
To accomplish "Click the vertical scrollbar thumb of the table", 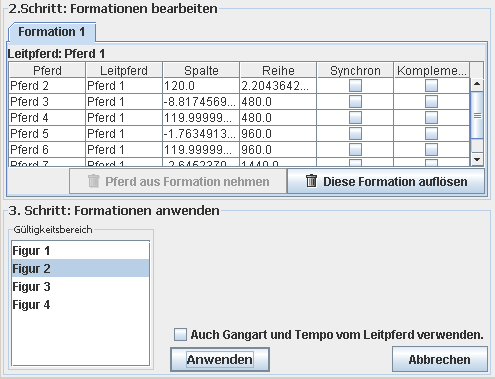I will pyautogui.click(x=477, y=115).
